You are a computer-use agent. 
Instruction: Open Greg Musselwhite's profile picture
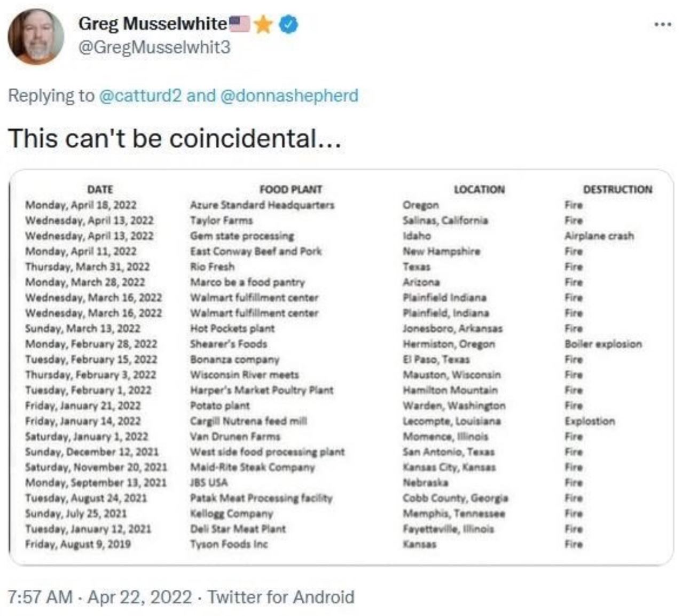click(36, 36)
